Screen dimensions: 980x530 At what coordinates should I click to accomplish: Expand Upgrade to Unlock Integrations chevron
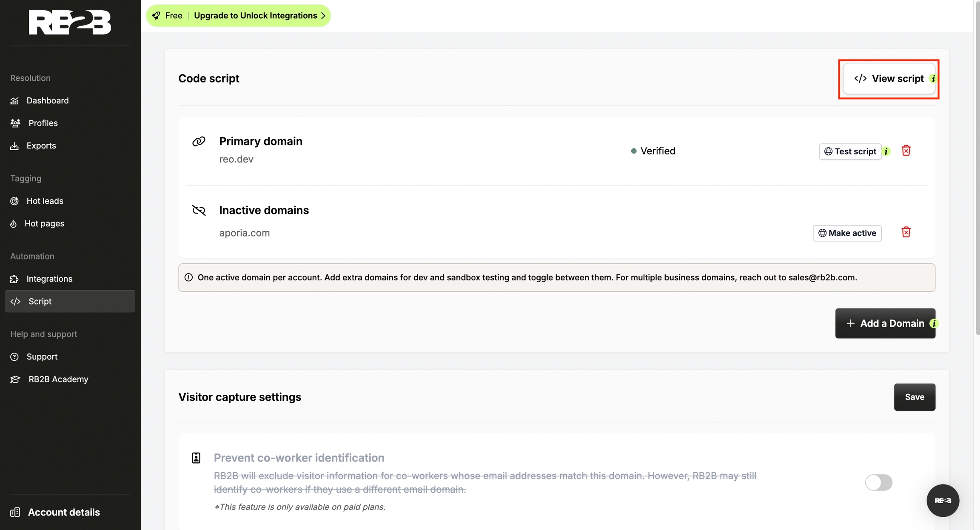tap(323, 16)
